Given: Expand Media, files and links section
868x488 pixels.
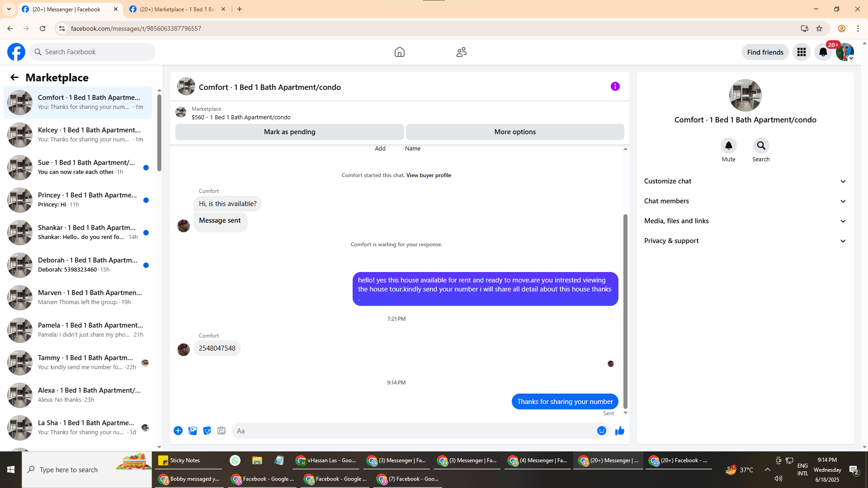Looking at the screenshot, I should click(x=745, y=221).
